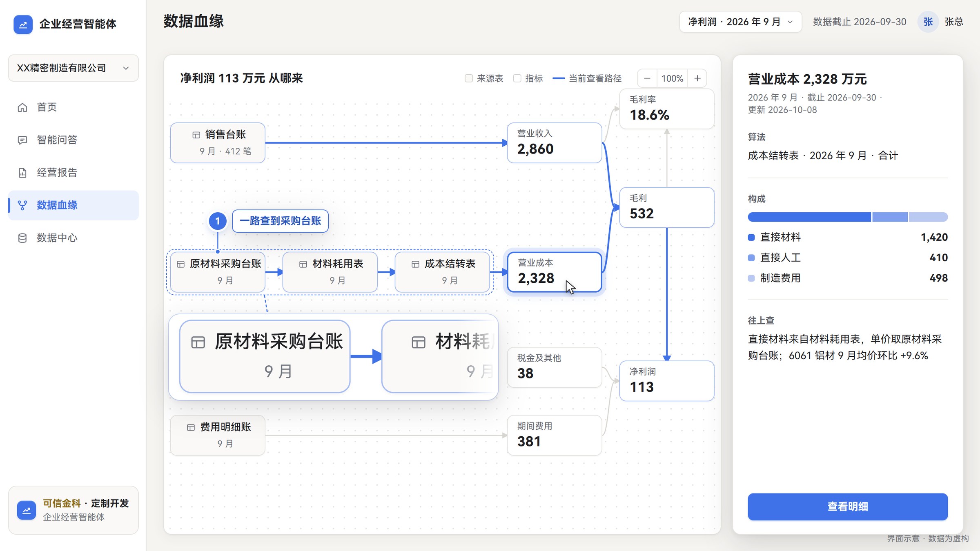Click the app logo icon beside 企业经营智能体
Image resolution: width=980 pixels, height=551 pixels.
point(23,24)
